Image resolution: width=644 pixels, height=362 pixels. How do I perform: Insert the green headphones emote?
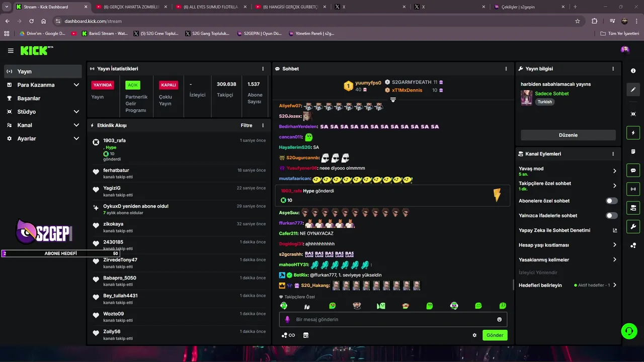click(x=284, y=306)
